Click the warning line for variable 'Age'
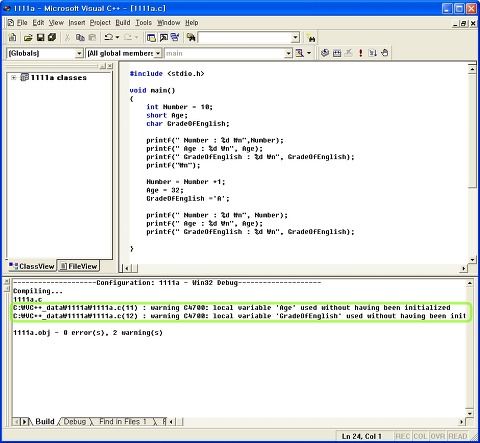480x443 pixels. tap(232, 308)
